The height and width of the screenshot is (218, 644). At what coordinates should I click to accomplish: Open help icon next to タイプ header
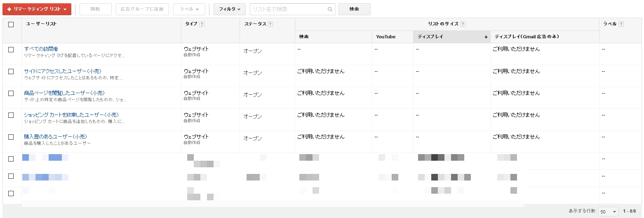(x=202, y=24)
